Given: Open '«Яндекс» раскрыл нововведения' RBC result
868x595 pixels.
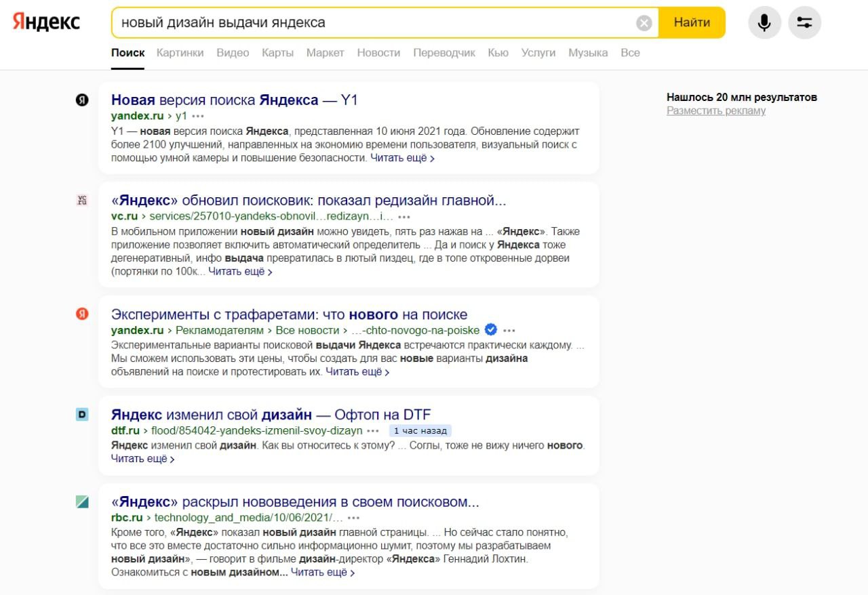Looking at the screenshot, I should (x=295, y=503).
